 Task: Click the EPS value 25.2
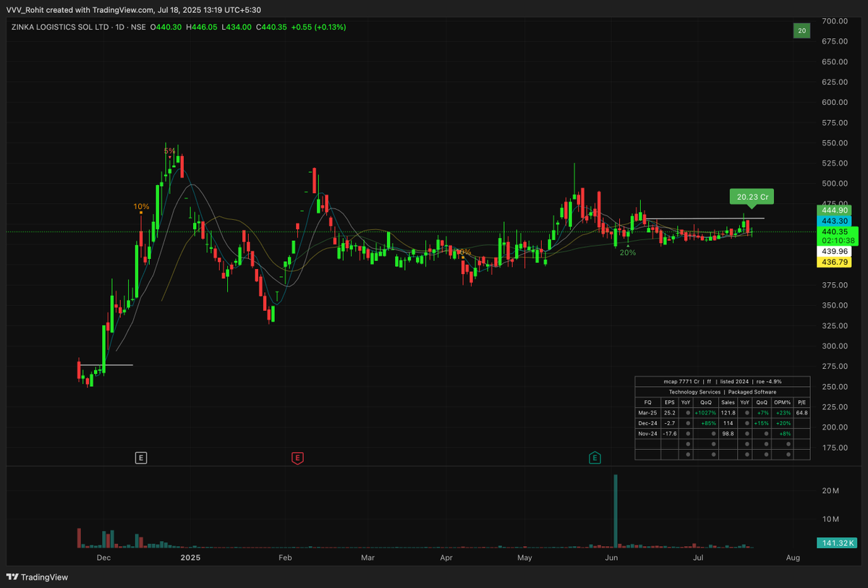(x=670, y=412)
